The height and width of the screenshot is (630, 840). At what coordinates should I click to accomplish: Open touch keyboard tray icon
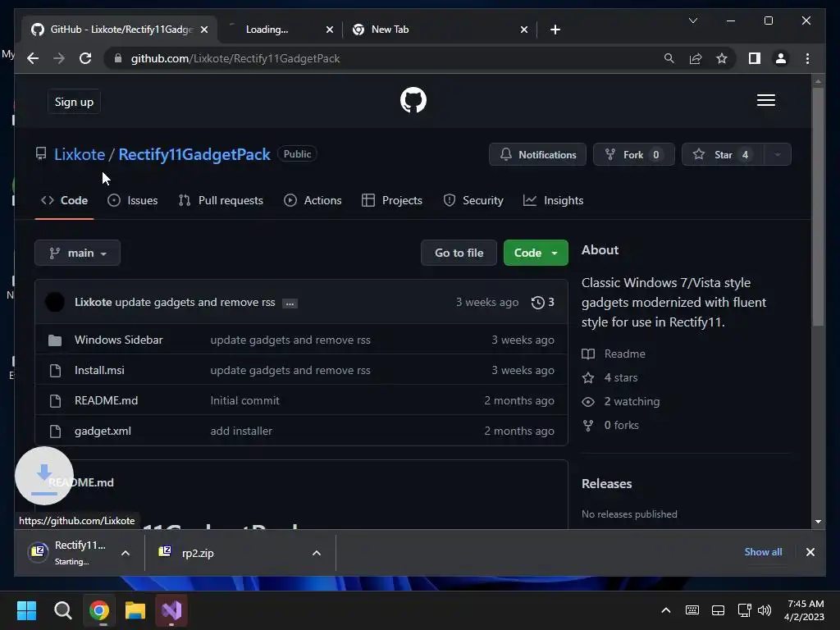point(692,610)
